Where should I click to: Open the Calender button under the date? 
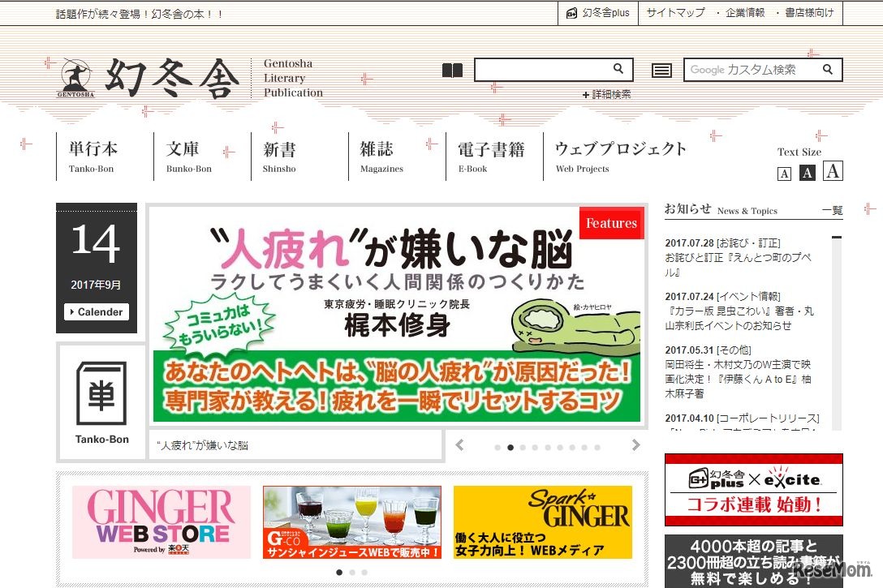point(97,312)
